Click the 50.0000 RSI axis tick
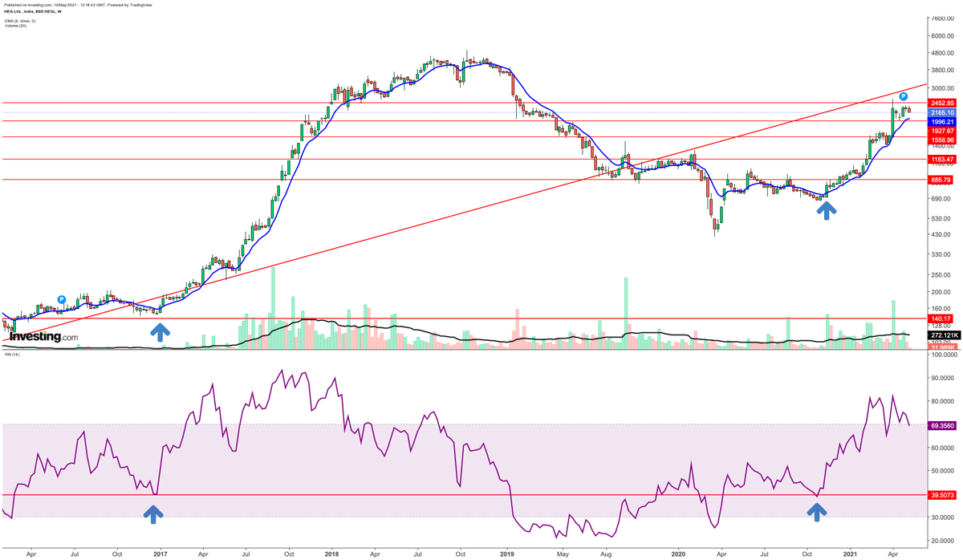Screen dimensions: 963x560 point(942,471)
